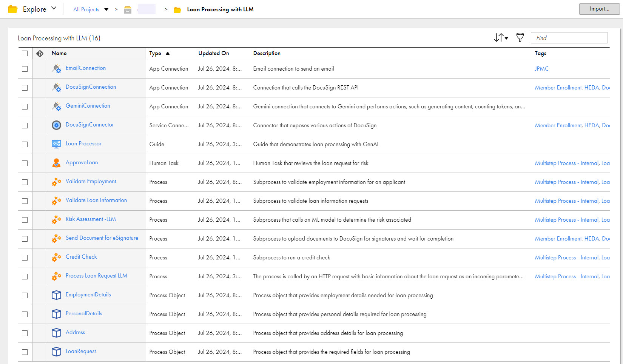Open the filter funnel icon

[x=520, y=37]
